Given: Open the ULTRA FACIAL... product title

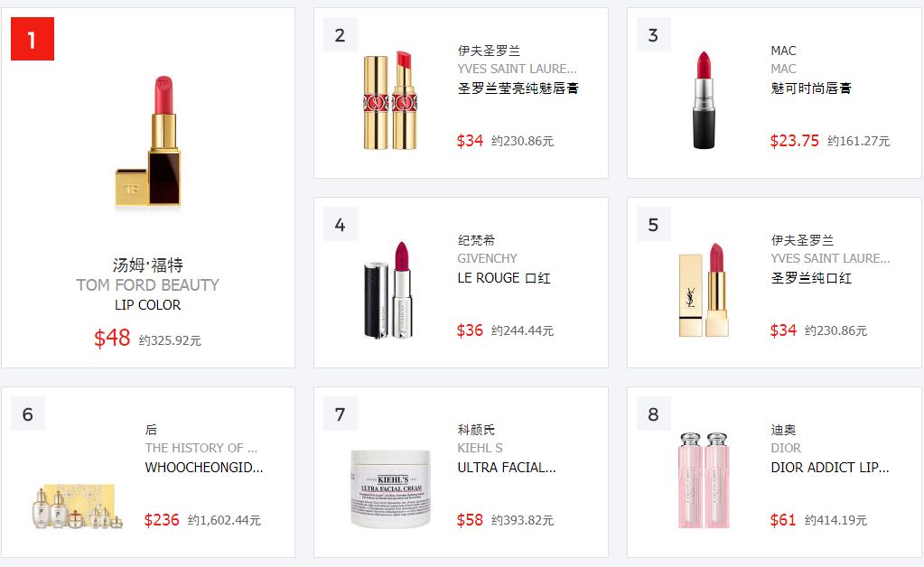Looking at the screenshot, I should point(507,468).
